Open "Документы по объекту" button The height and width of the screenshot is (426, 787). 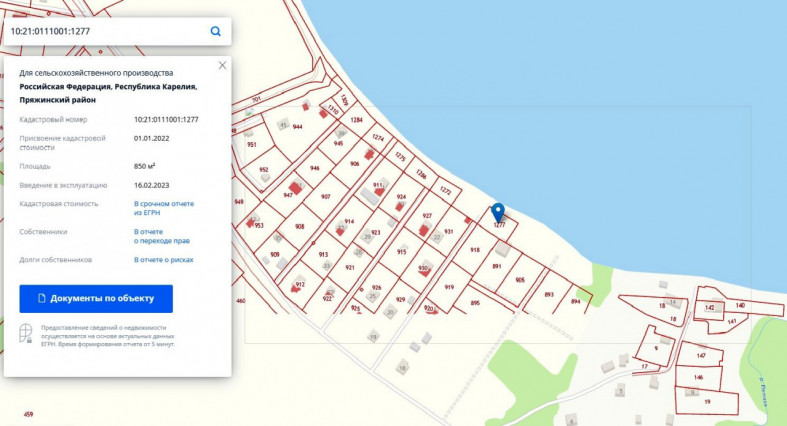(x=96, y=299)
